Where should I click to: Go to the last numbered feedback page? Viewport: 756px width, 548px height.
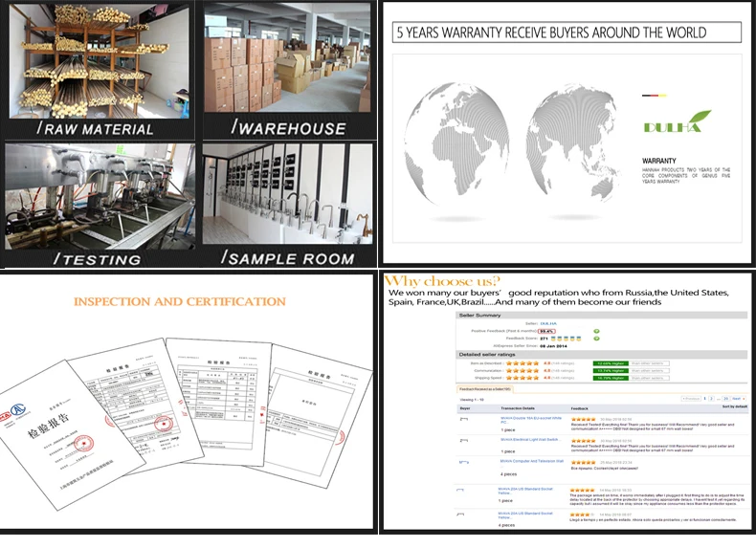tap(725, 399)
